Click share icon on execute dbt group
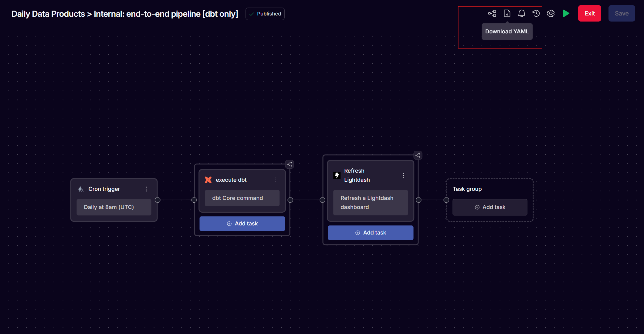The height and width of the screenshot is (334, 644). (x=290, y=164)
